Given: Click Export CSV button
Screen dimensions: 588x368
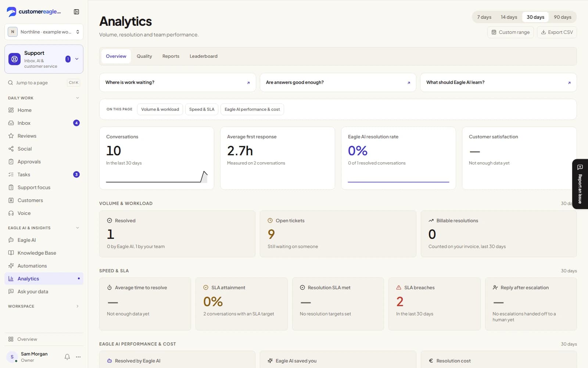Looking at the screenshot, I should (557, 32).
